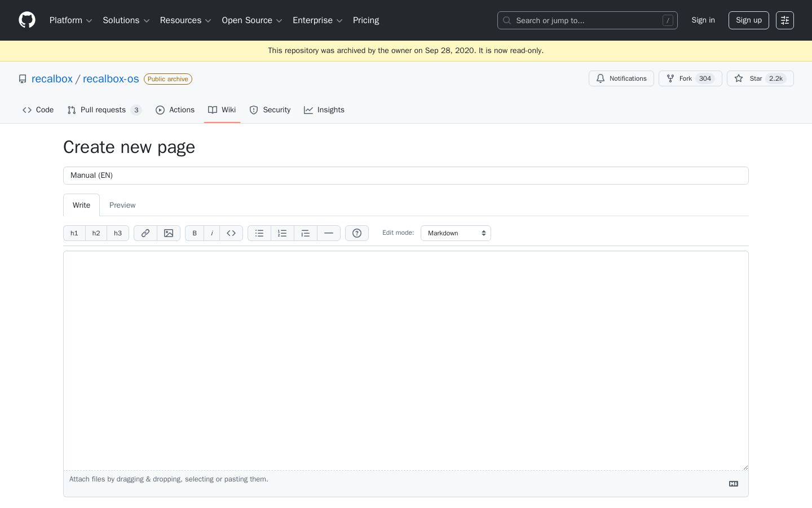Click the star count 2.2k
Image resolution: width=812 pixels, height=508 pixels.
point(776,78)
